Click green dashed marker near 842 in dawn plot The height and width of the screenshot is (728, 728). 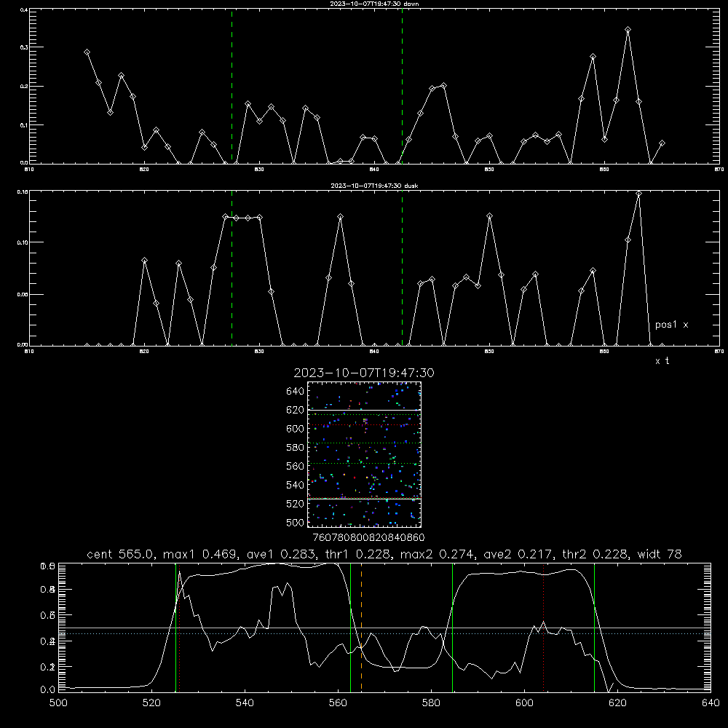[402, 86]
